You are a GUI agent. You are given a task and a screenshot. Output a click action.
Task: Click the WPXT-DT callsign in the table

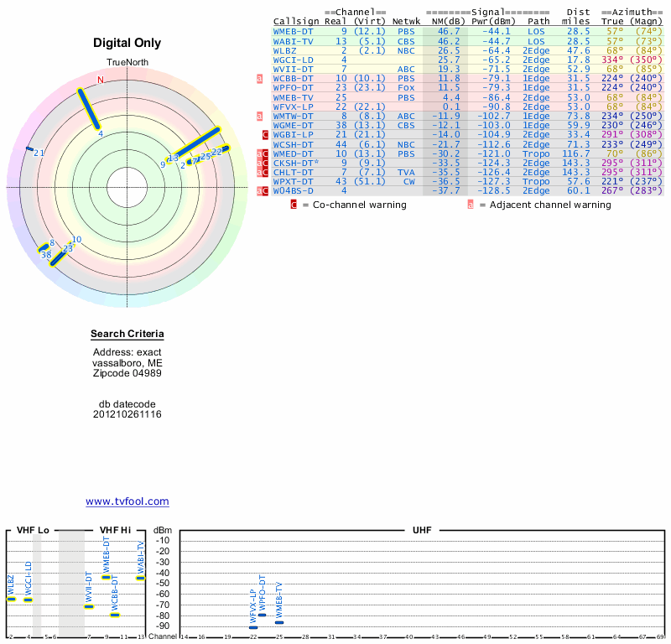click(x=293, y=181)
